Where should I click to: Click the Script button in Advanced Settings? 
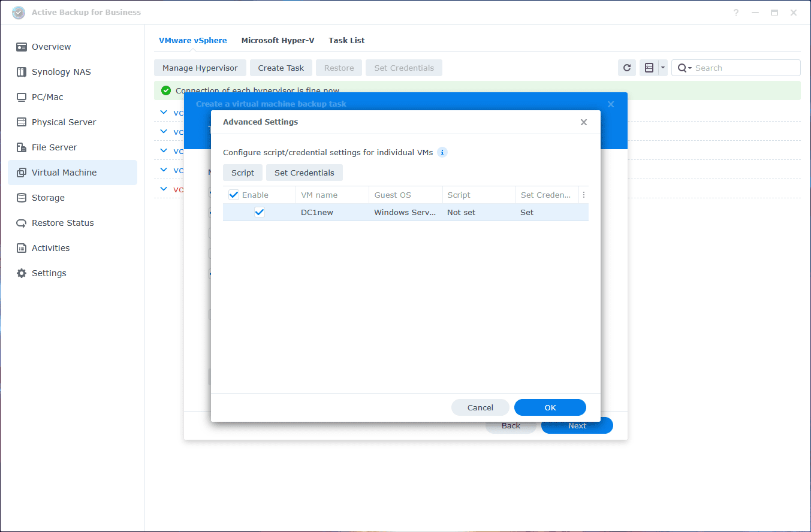[x=243, y=173]
